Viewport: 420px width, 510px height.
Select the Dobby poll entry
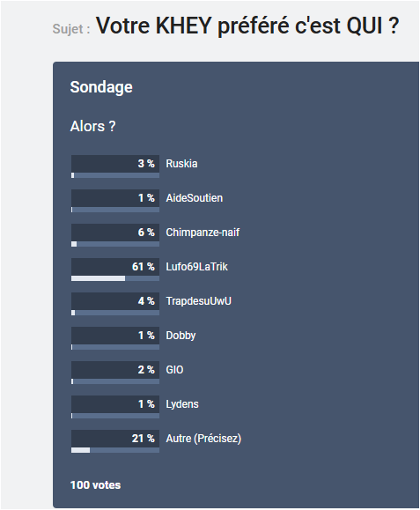[x=181, y=336]
